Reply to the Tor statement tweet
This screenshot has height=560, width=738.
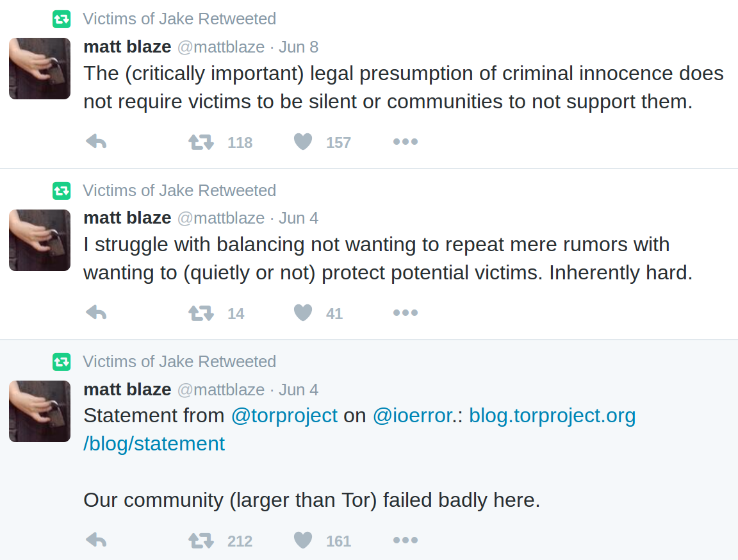(97, 540)
